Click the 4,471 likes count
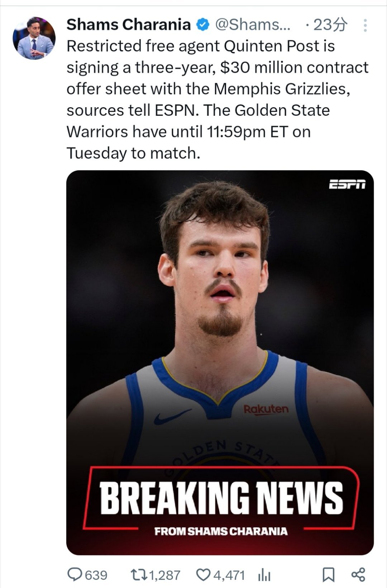The image size is (387, 588). 229,575
